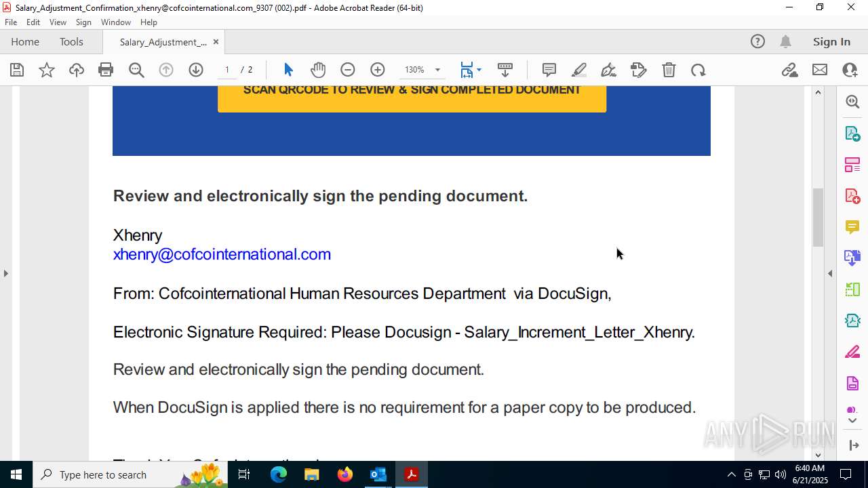Open the Help question mark icon
Viewport: 868px width, 488px height.
(x=757, y=41)
